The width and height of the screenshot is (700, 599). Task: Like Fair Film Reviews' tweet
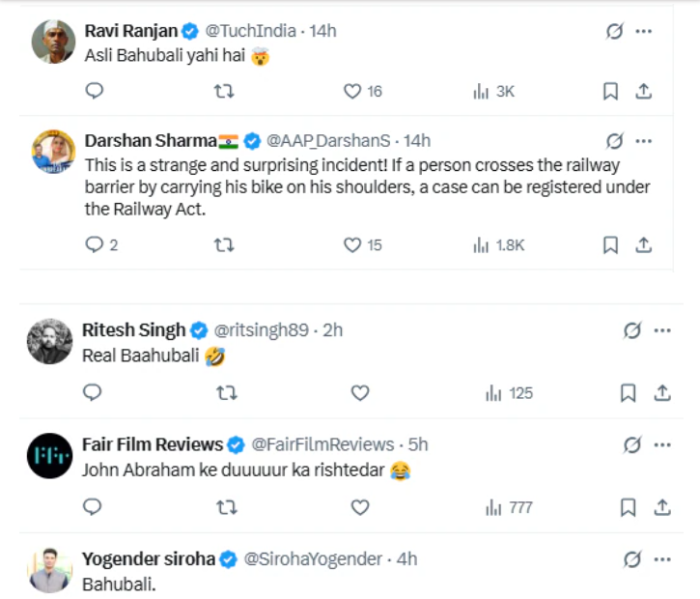pos(360,507)
